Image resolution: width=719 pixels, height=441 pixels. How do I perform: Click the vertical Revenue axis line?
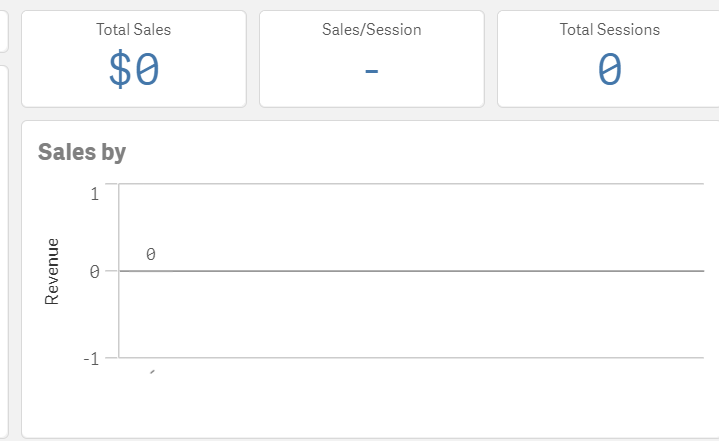coord(119,300)
